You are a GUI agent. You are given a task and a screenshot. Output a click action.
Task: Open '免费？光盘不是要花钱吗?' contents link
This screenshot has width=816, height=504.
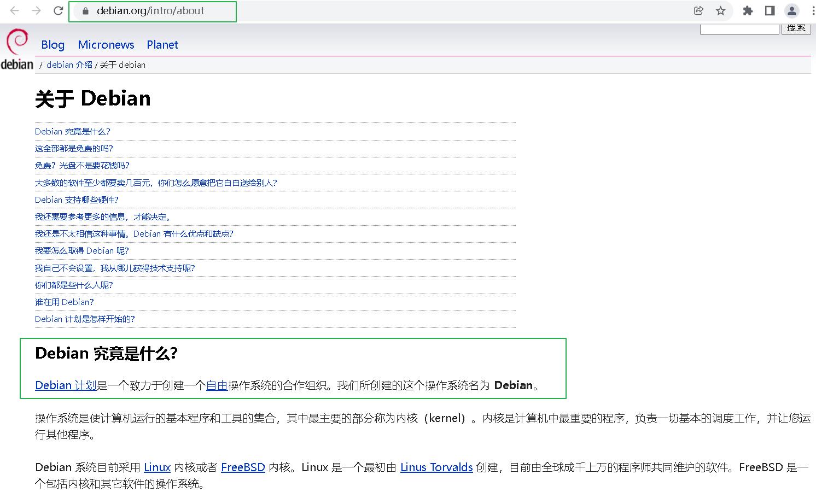[x=82, y=166]
